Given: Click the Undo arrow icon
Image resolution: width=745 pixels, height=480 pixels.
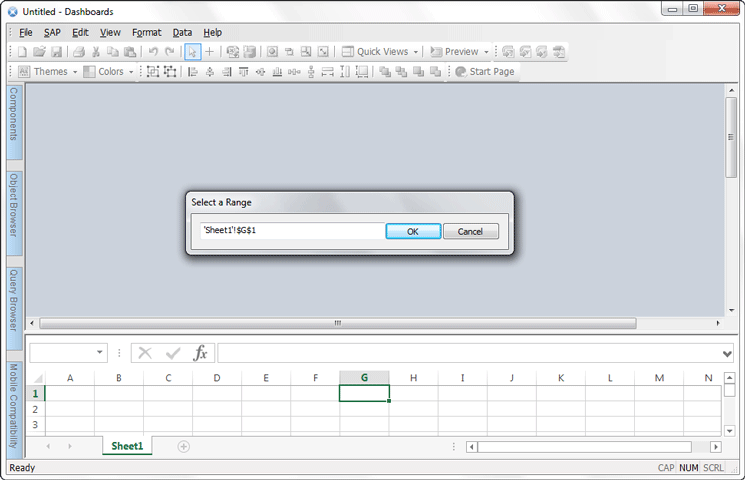Looking at the screenshot, I should point(153,52).
